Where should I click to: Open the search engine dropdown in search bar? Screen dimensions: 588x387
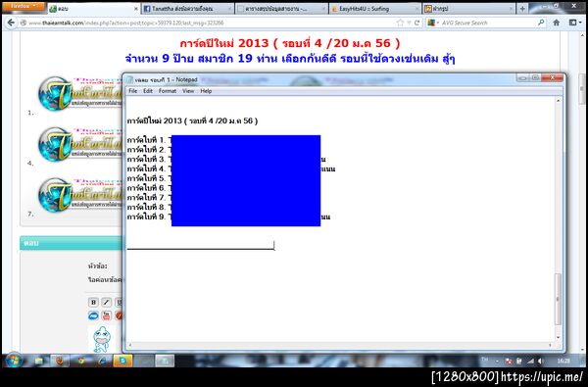point(433,23)
